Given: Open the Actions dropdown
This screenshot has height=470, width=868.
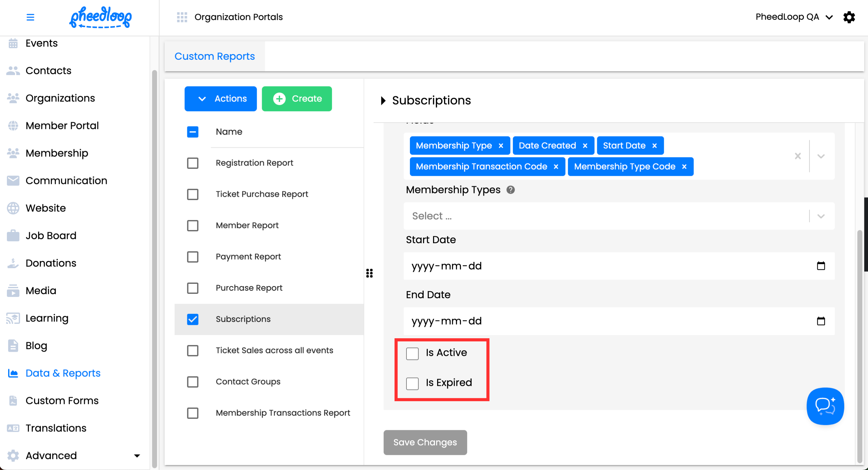Looking at the screenshot, I should (220, 99).
